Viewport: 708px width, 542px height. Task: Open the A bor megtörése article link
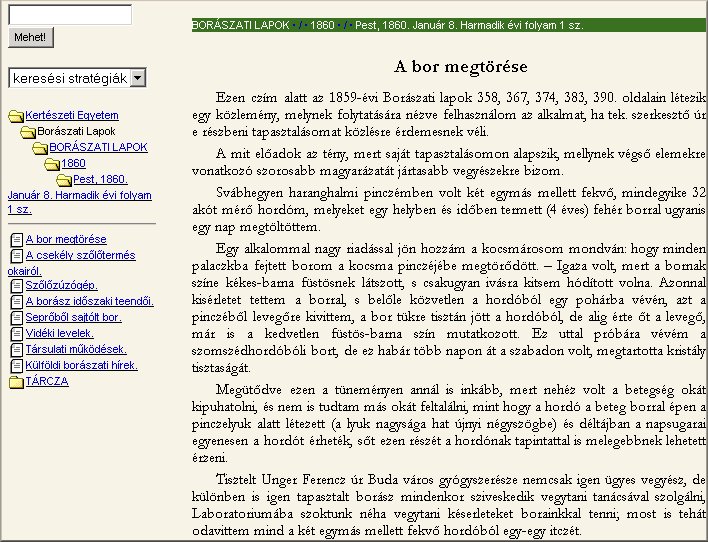click(x=66, y=239)
